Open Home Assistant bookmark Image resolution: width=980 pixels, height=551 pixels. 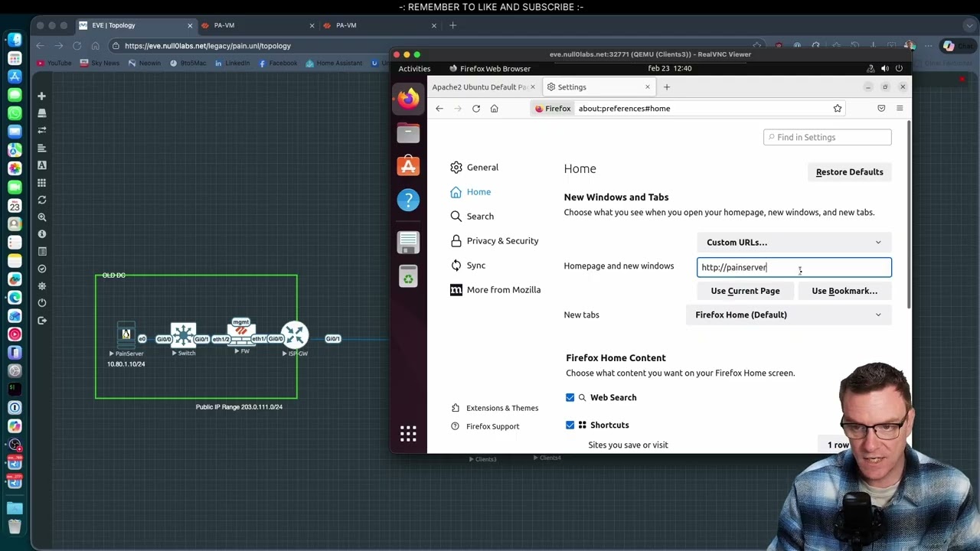pos(334,63)
